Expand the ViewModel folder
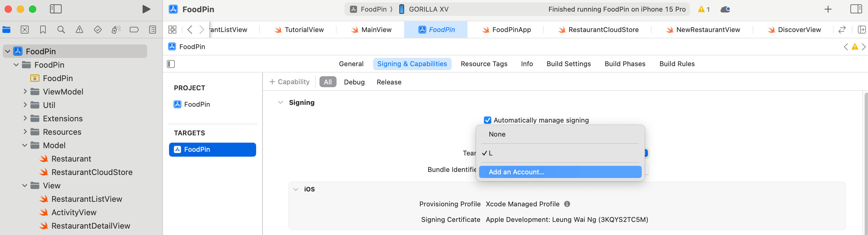Screen dimensions: 868x235 pyautogui.click(x=25, y=91)
